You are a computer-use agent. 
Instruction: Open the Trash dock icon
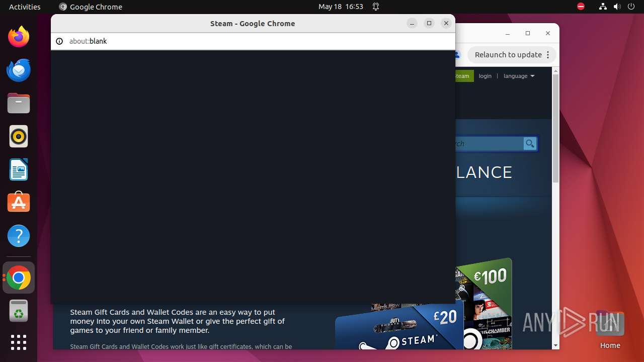(x=19, y=311)
